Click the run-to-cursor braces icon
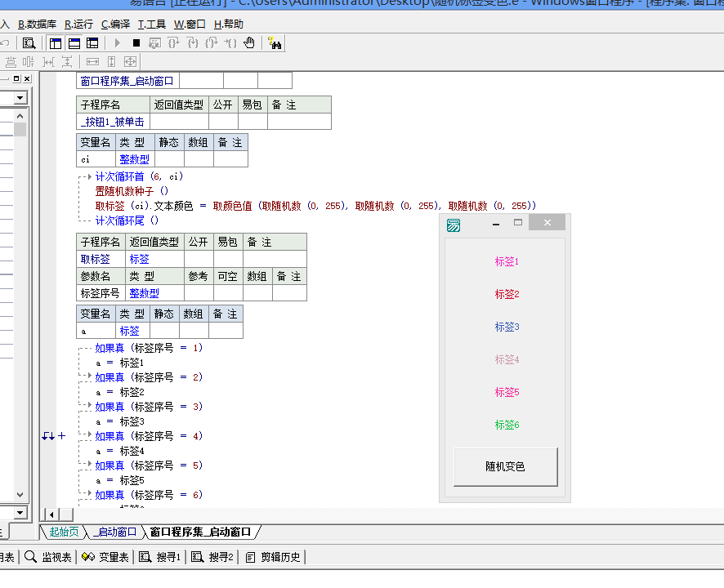Image resolution: width=724 pixels, height=588 pixels. pyautogui.click(x=230, y=43)
